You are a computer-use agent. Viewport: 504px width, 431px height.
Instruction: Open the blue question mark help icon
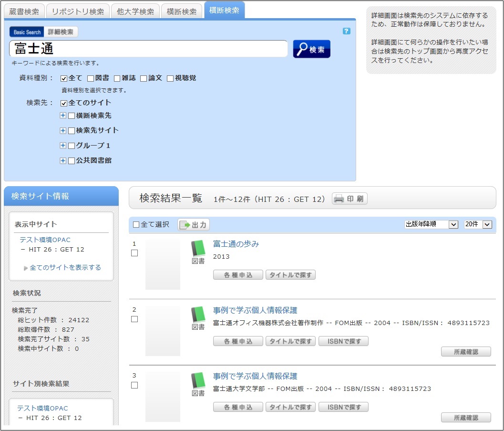tap(346, 31)
